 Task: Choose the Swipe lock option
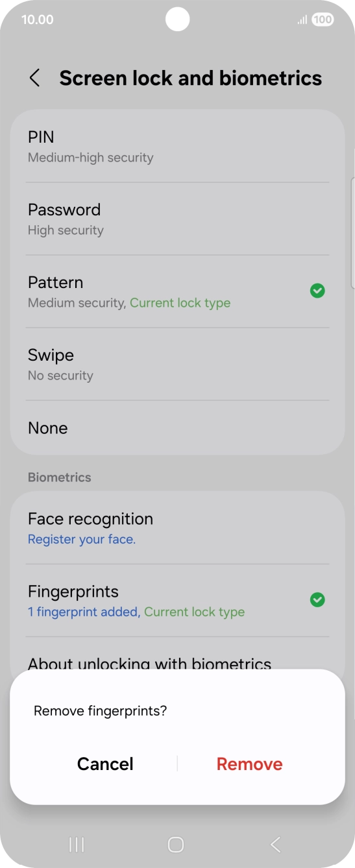177,364
